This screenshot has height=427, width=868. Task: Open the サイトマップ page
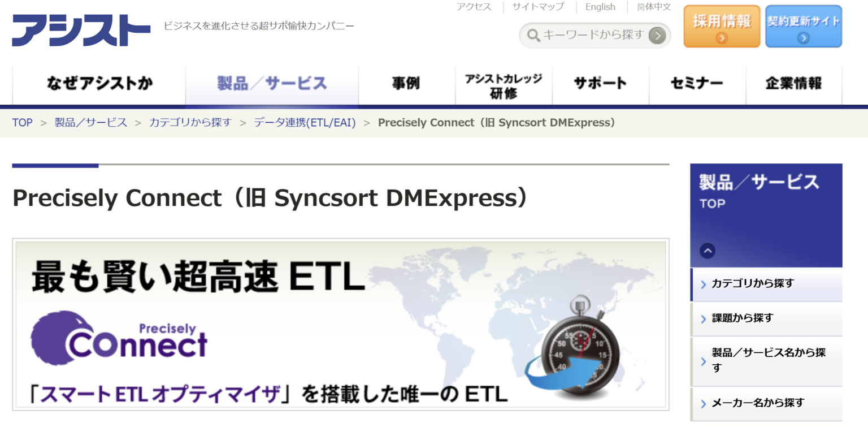click(x=537, y=7)
